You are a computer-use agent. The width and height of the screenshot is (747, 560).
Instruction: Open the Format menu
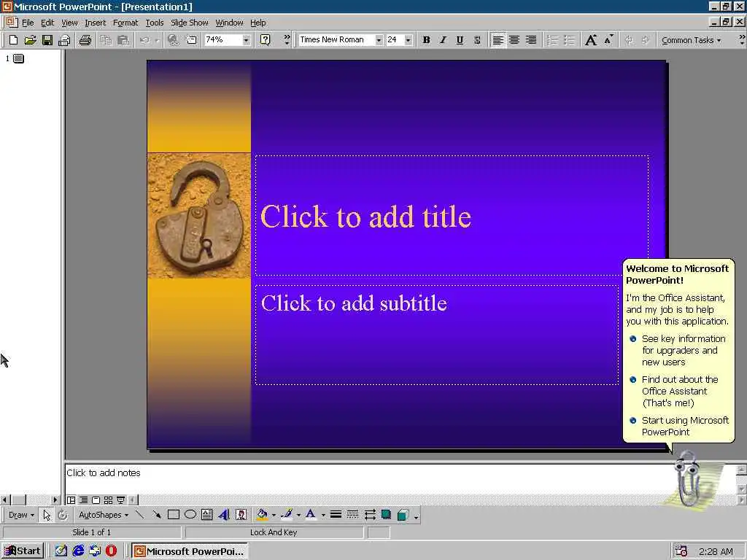(125, 23)
